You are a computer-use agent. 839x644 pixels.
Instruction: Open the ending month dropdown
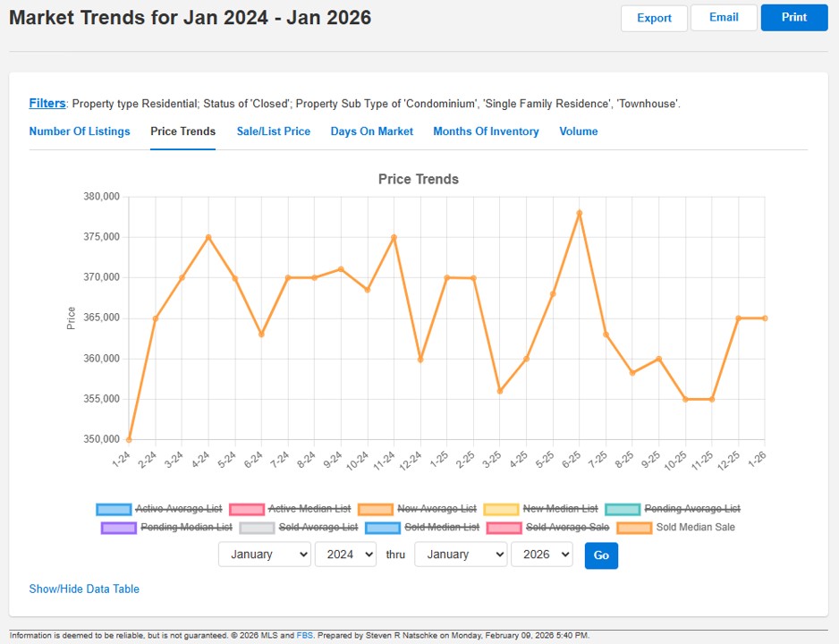(461, 555)
